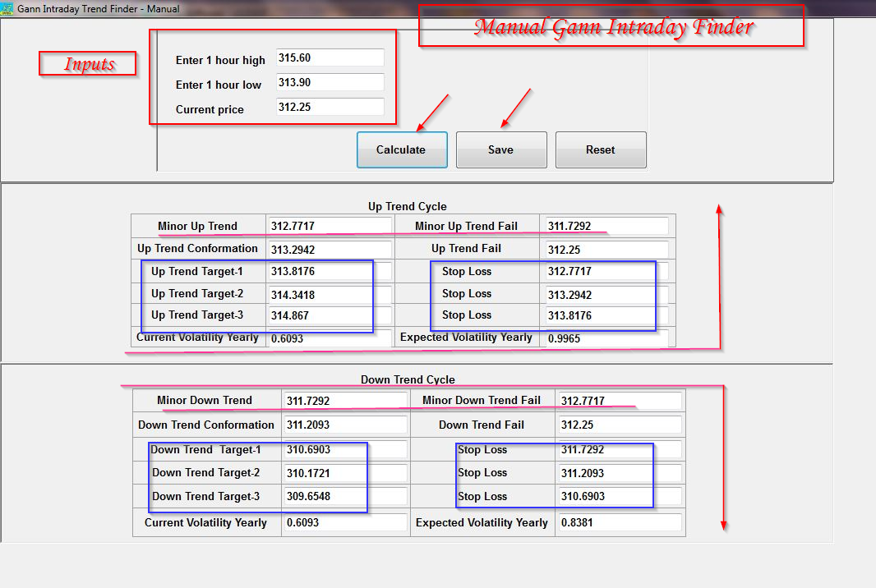This screenshot has width=876, height=588.
Task: Click the Minor Down Trend value field
Action: (343, 401)
